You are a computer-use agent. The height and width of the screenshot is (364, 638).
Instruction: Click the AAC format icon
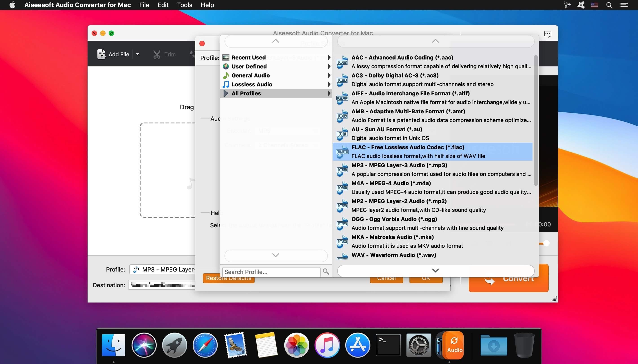(342, 62)
